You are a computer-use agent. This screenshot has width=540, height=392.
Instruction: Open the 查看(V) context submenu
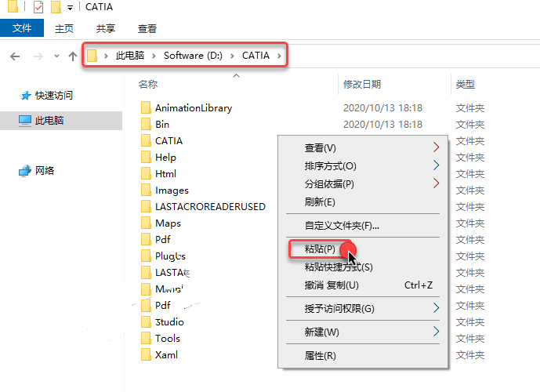[x=363, y=147]
